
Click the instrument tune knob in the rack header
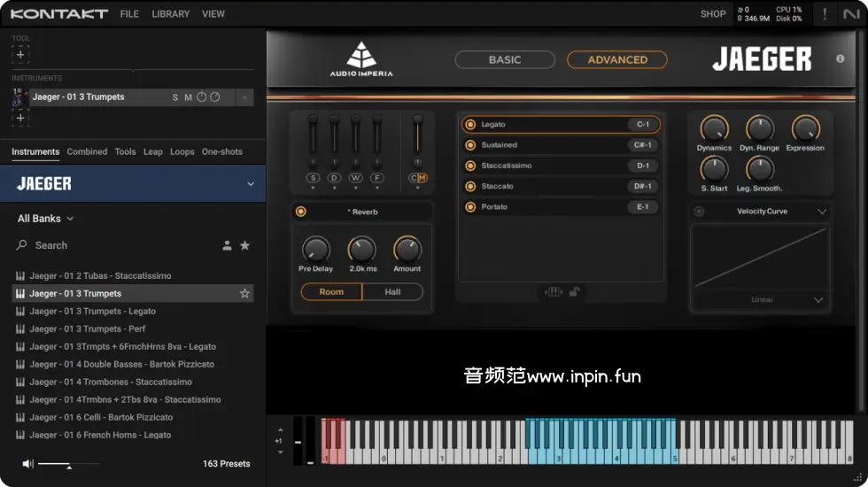pos(202,97)
